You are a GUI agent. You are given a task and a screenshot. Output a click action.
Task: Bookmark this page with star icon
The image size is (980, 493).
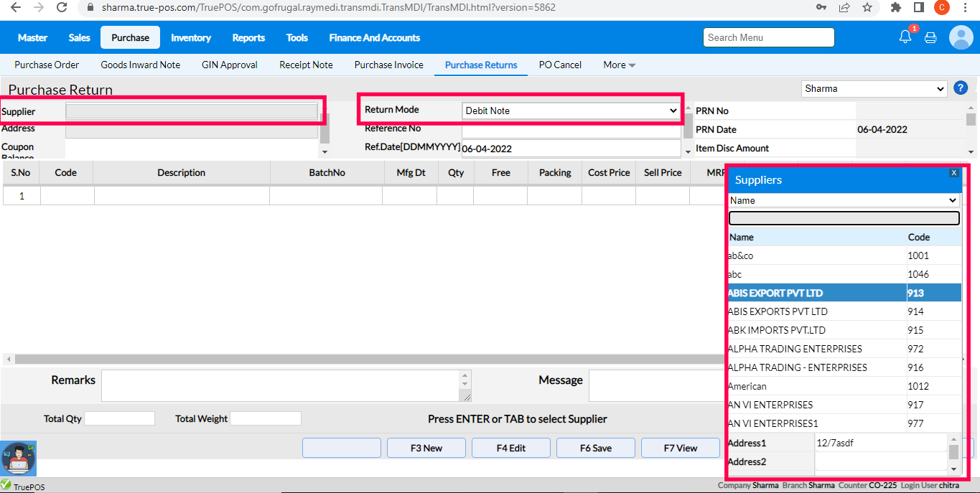coord(867,7)
